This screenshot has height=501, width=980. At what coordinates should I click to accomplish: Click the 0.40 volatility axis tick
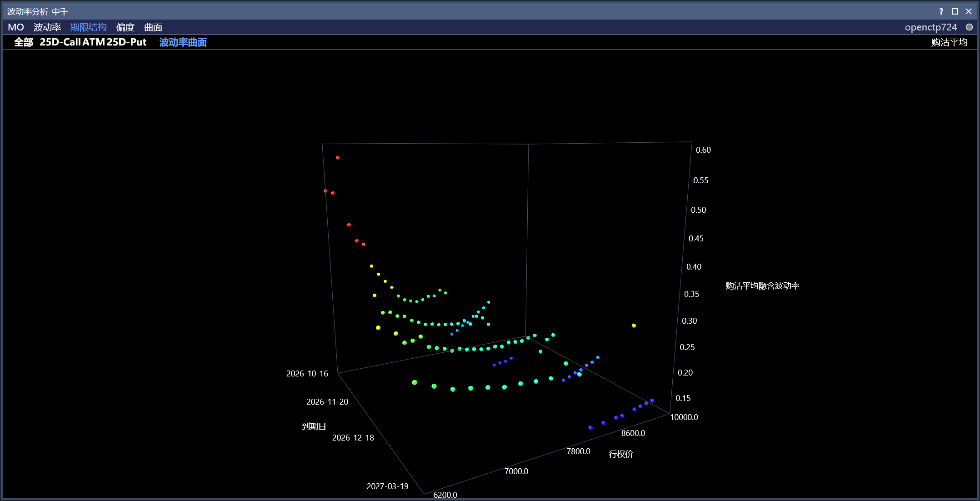click(x=694, y=267)
